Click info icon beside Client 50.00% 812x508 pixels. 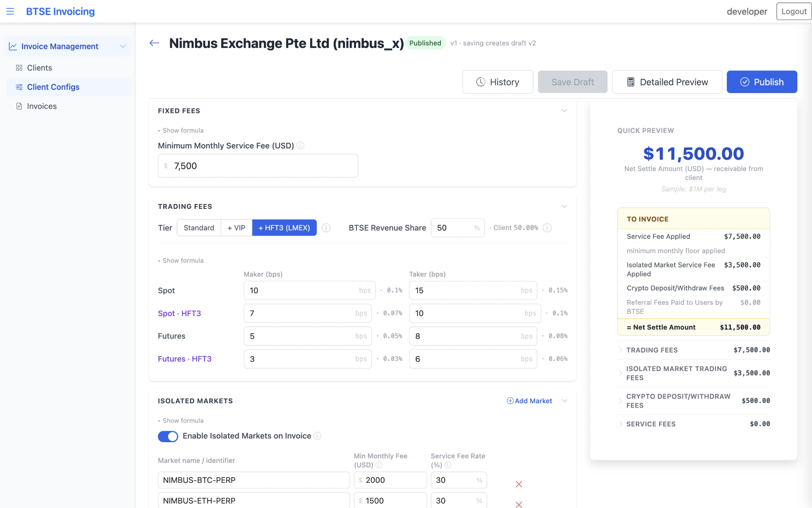point(547,228)
